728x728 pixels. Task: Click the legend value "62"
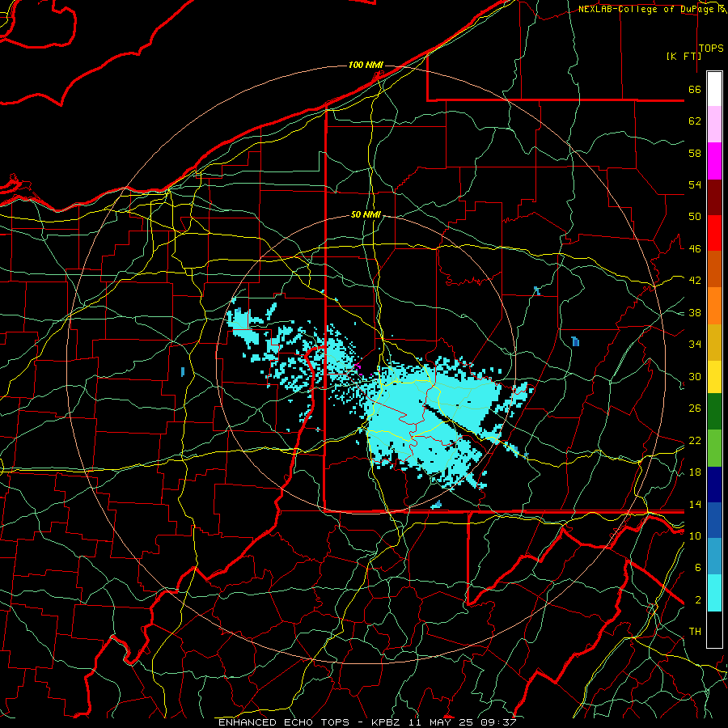[695, 121]
